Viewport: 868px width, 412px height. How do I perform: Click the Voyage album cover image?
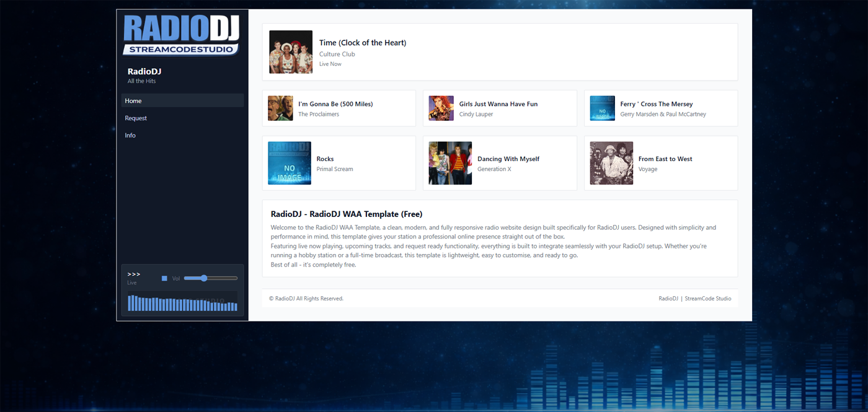coord(611,164)
